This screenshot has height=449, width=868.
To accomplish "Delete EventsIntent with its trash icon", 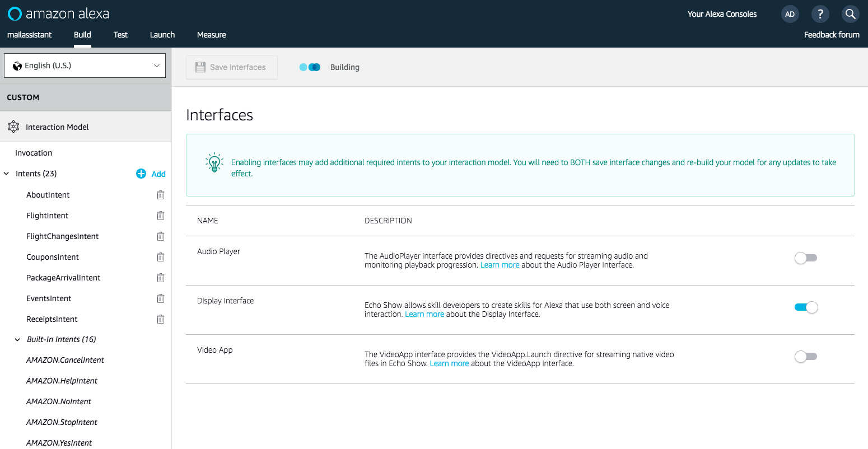I will [x=161, y=298].
